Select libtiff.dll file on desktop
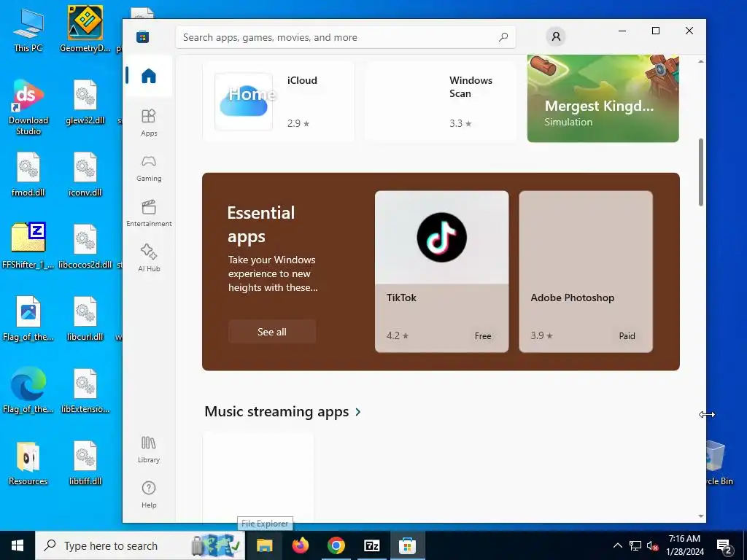This screenshot has height=560, width=747. (x=85, y=464)
